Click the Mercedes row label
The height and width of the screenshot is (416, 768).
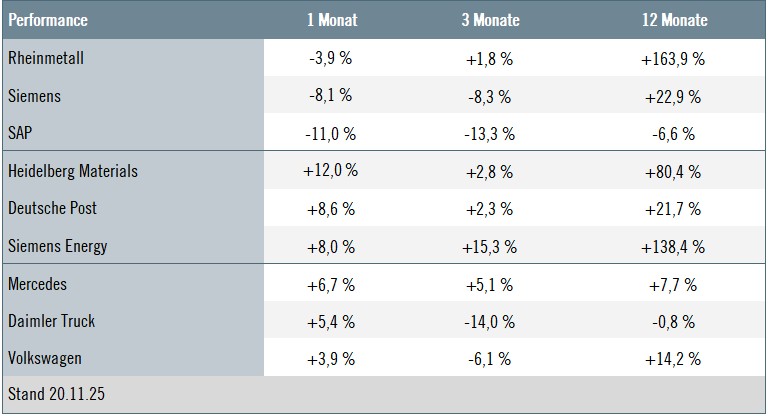[x=37, y=284]
